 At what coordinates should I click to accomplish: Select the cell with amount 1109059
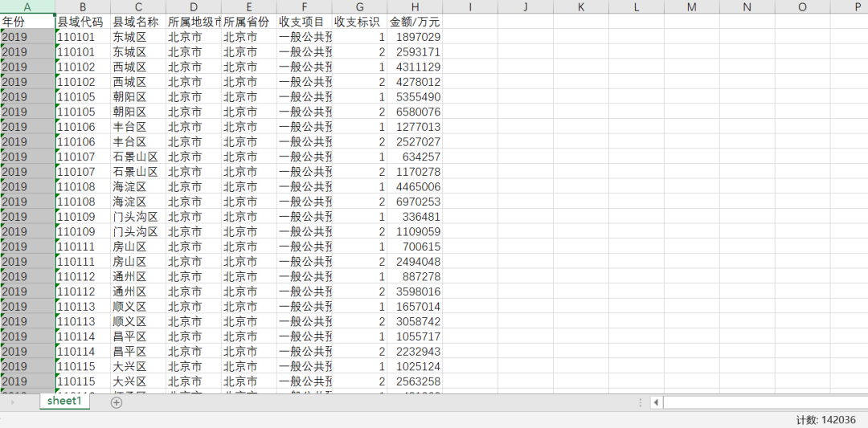pyautogui.click(x=416, y=231)
